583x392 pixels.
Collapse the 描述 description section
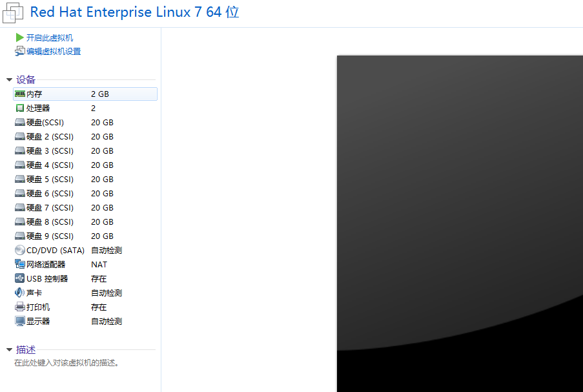[x=9, y=350]
